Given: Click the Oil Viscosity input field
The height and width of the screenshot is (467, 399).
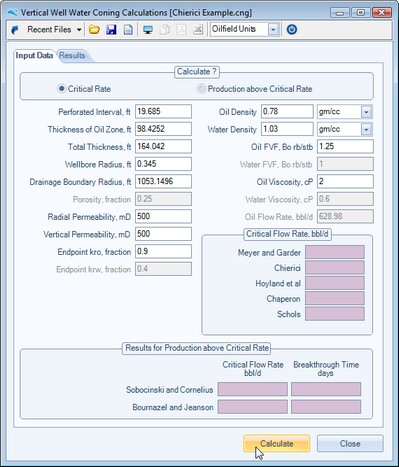Looking at the screenshot, I should click(345, 181).
